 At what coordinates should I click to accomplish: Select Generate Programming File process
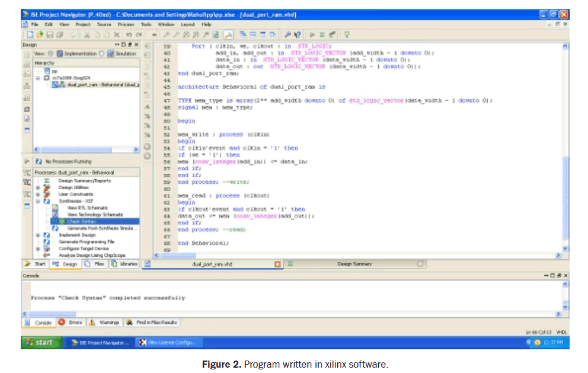click(x=87, y=242)
